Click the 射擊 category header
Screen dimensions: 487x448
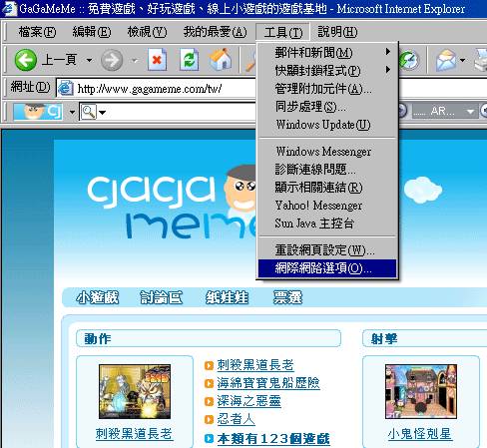(x=424, y=338)
